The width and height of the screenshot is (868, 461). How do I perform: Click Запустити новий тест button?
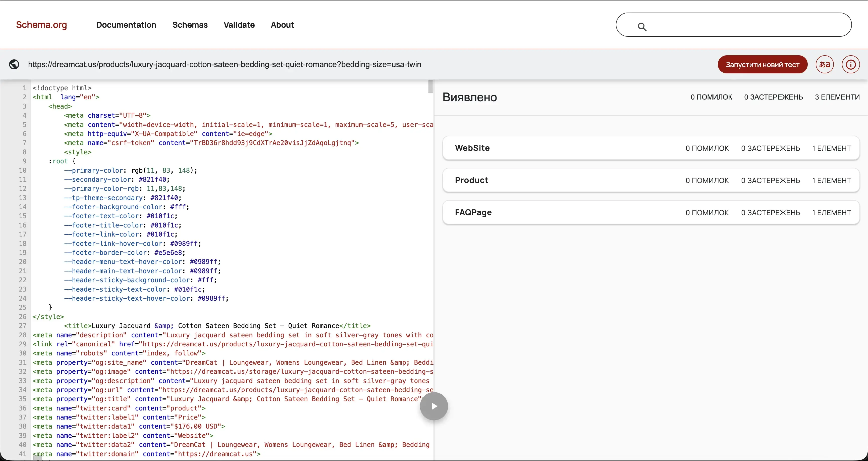tap(763, 64)
